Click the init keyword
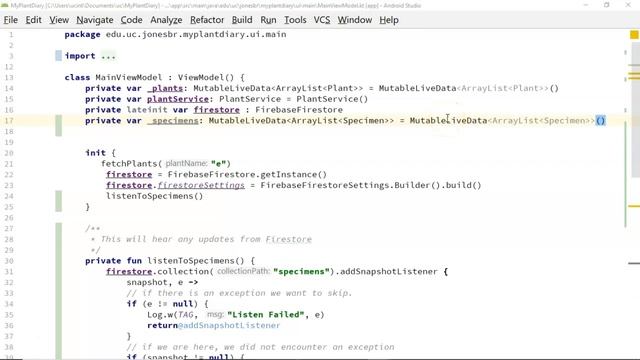The image size is (640, 360). (96, 153)
